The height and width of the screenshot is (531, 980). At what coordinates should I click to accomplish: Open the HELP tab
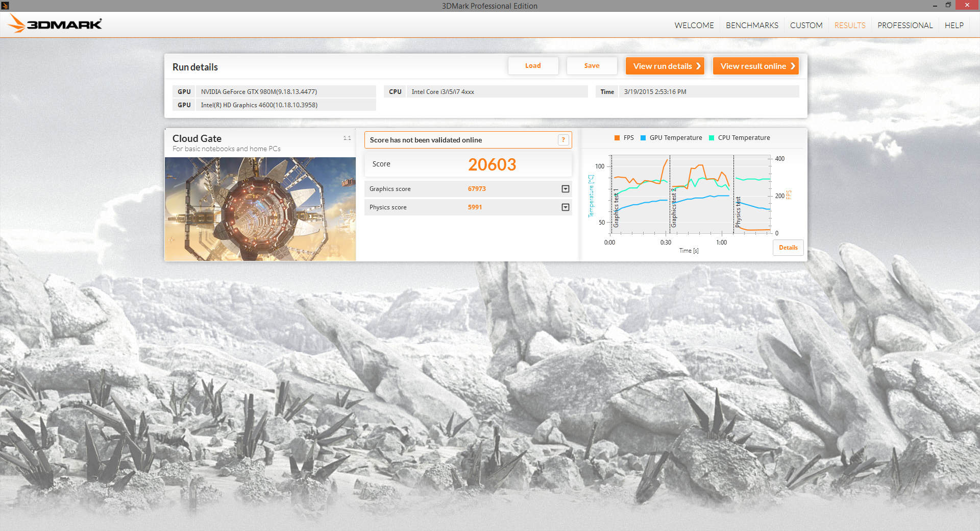953,25
